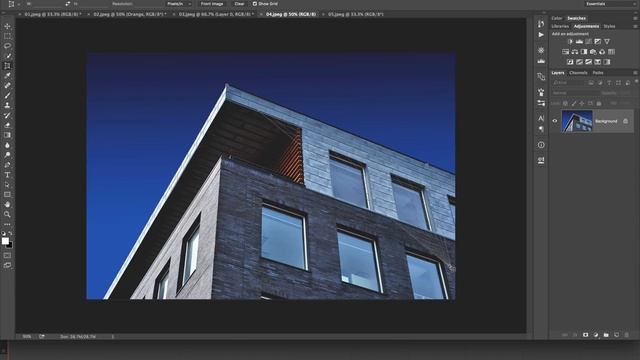Open the Libraries panel tab

tap(560, 26)
